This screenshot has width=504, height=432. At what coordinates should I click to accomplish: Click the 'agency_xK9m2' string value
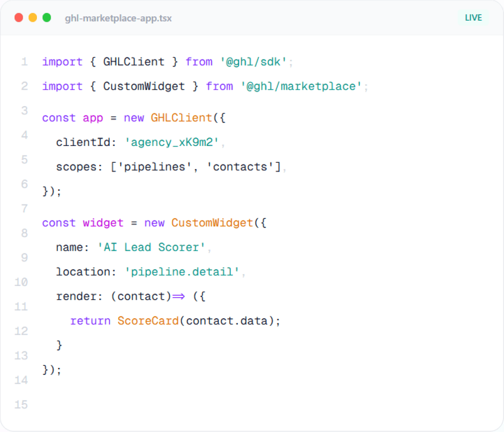pyautogui.click(x=172, y=143)
